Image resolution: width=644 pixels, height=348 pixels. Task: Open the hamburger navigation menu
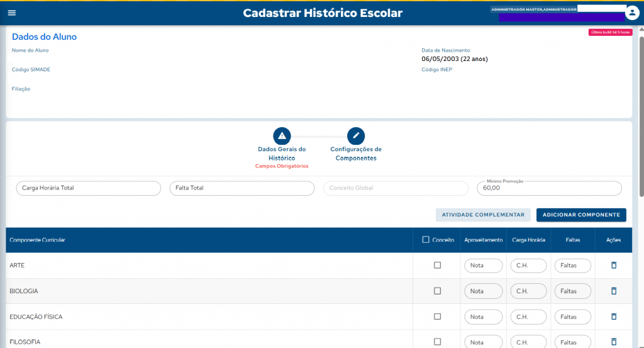coord(11,13)
